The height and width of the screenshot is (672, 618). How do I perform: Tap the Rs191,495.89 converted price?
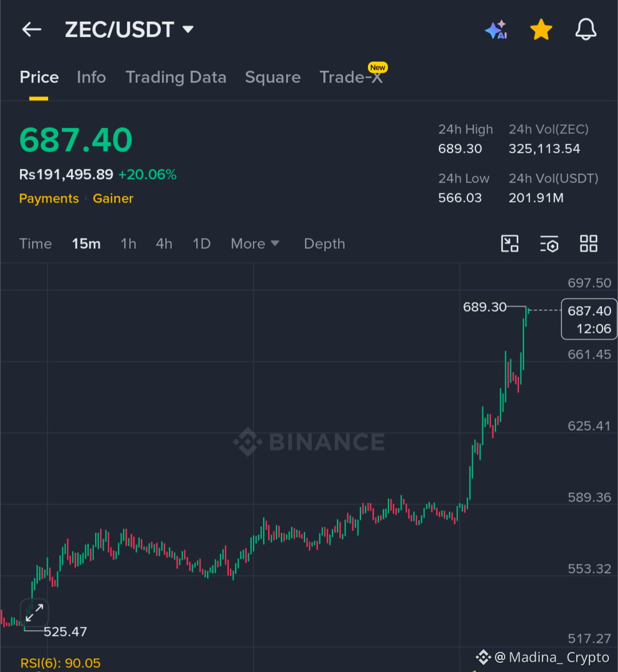pos(66,174)
